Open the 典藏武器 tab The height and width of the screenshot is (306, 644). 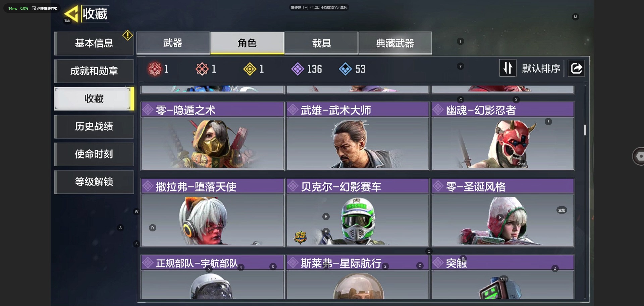tap(395, 43)
